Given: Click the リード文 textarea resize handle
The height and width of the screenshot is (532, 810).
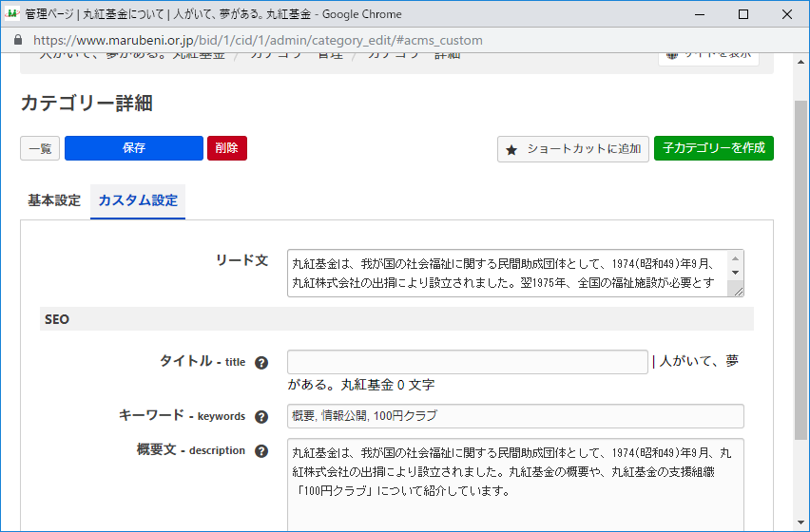Looking at the screenshot, I should tap(735, 291).
